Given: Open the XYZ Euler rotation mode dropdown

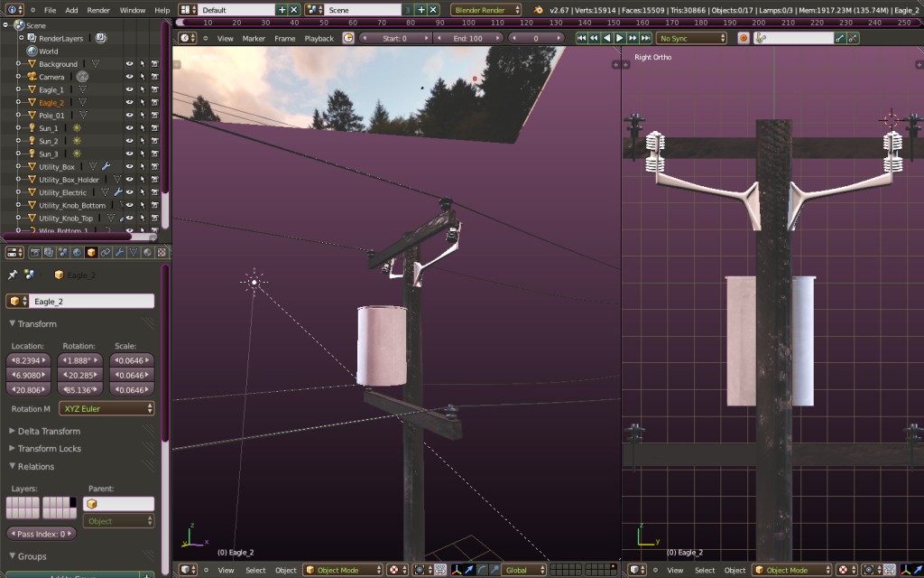Looking at the screenshot, I should click(x=106, y=408).
